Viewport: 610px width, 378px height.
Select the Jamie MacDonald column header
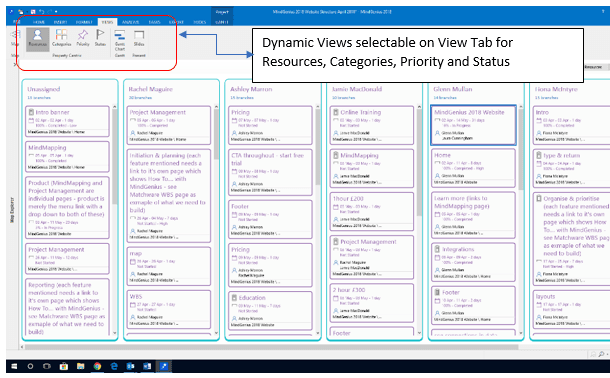tap(357, 89)
